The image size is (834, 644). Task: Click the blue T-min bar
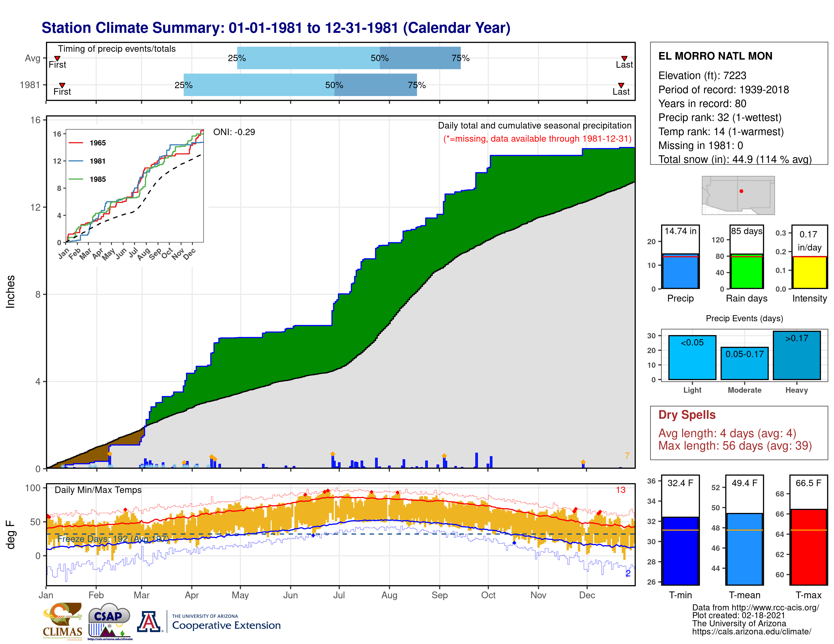680,551
